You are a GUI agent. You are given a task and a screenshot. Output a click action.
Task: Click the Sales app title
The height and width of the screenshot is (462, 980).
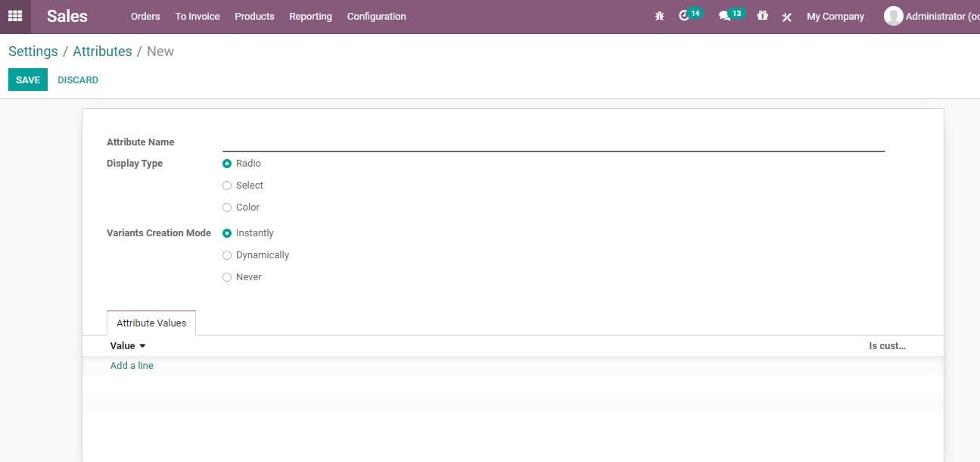67,15
